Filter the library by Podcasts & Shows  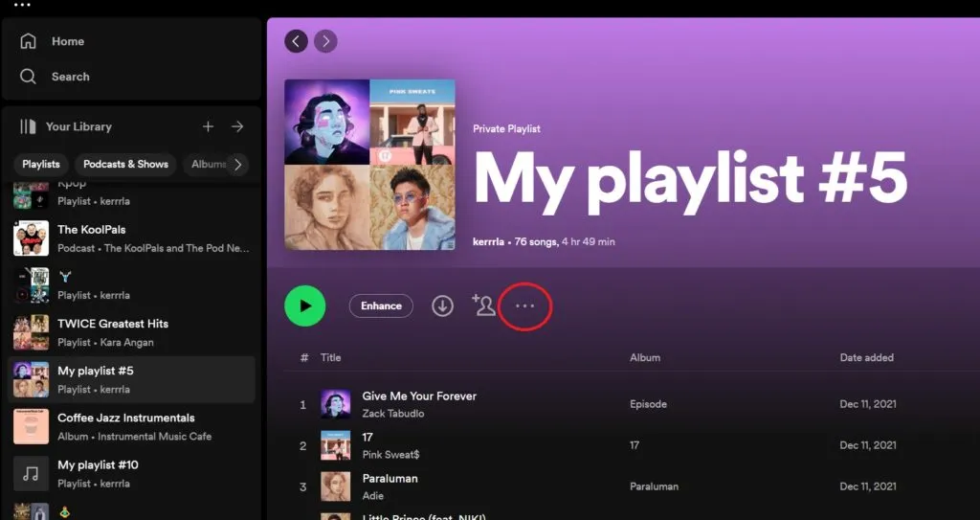click(x=125, y=164)
